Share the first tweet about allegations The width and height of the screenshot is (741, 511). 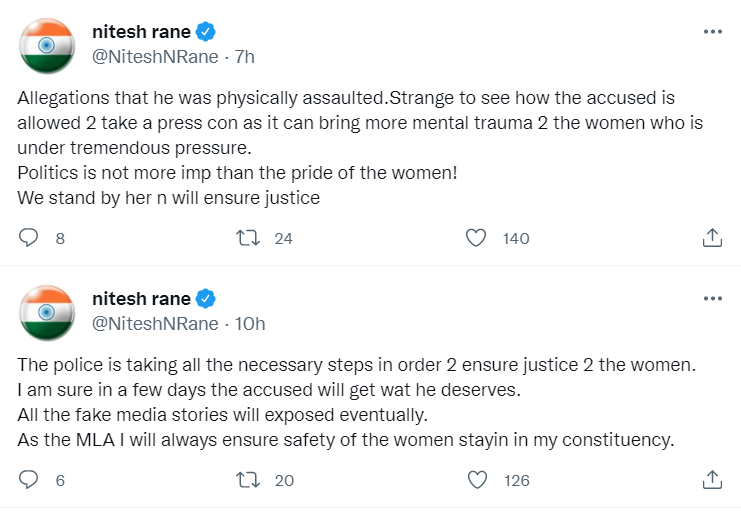click(712, 238)
